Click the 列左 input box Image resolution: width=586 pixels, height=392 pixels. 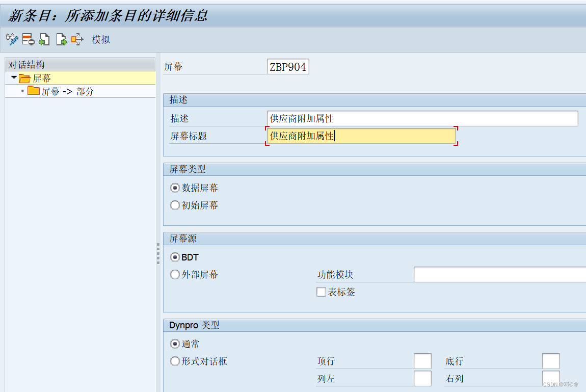[422, 379]
